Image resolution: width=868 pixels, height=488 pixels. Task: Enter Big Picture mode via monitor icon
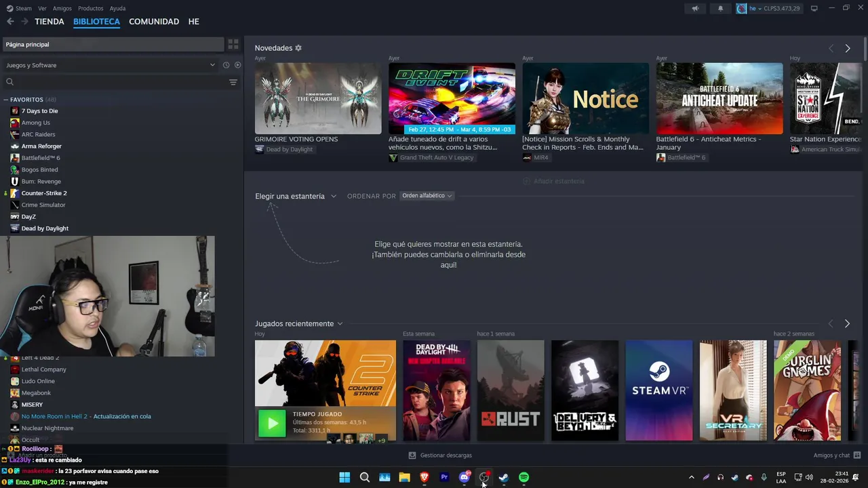(814, 8)
